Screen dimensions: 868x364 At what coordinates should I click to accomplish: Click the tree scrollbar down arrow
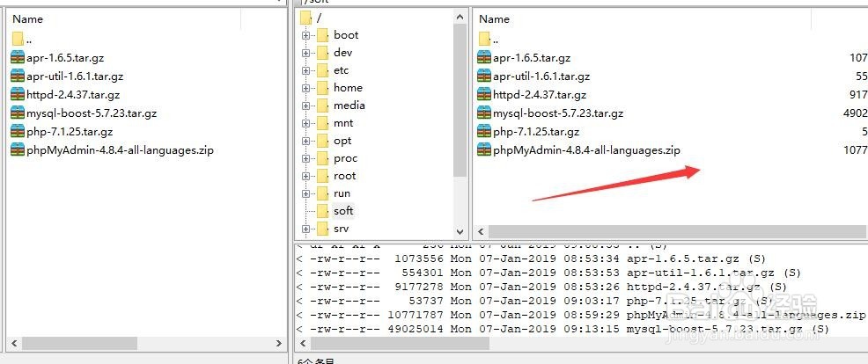click(460, 232)
